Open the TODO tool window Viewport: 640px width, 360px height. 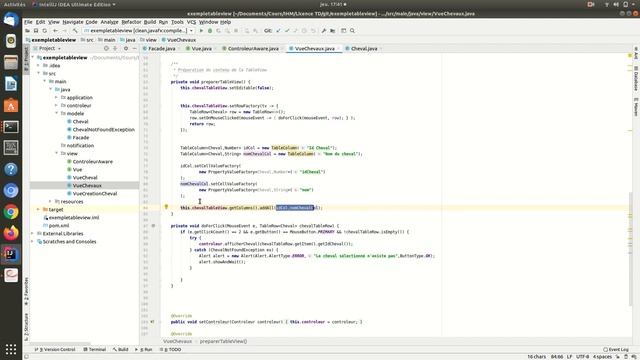[x=171, y=349]
